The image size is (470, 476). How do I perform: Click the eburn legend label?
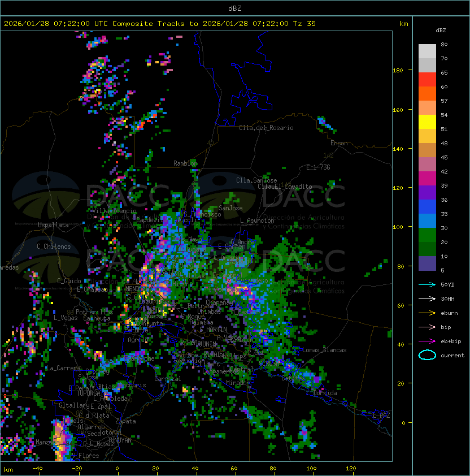[x=449, y=313]
